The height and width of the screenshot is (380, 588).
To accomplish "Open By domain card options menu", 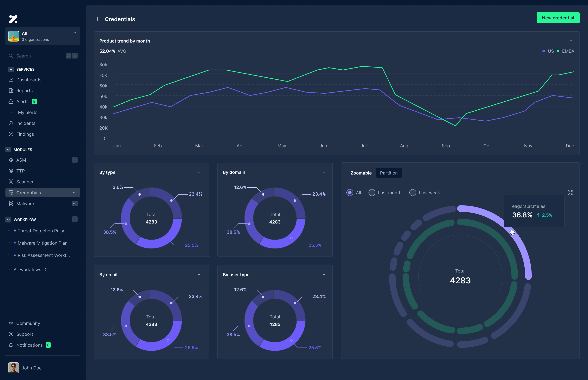I will pos(323,172).
